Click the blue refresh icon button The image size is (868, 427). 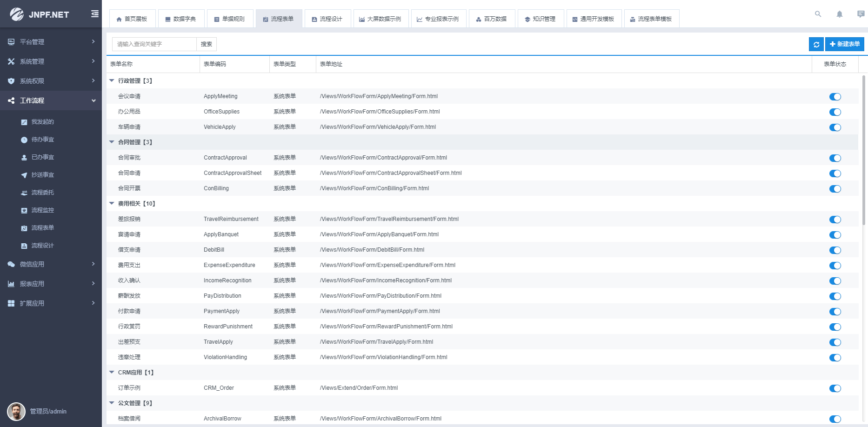(x=816, y=44)
